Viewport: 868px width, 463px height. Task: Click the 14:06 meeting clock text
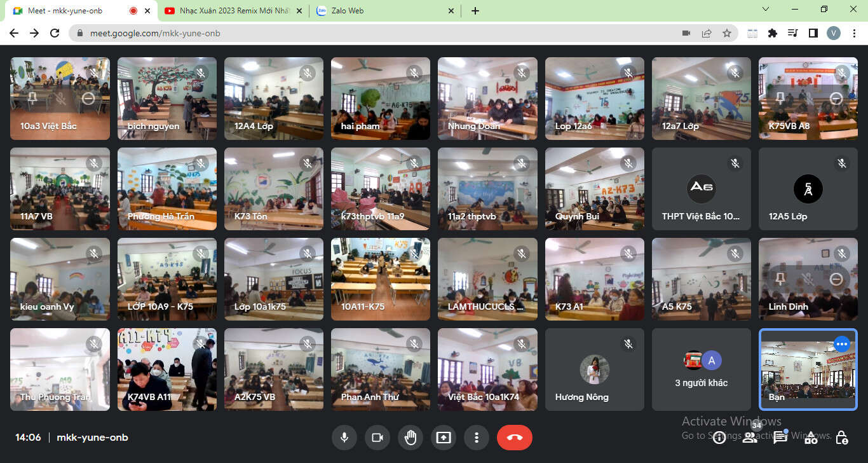(x=28, y=438)
